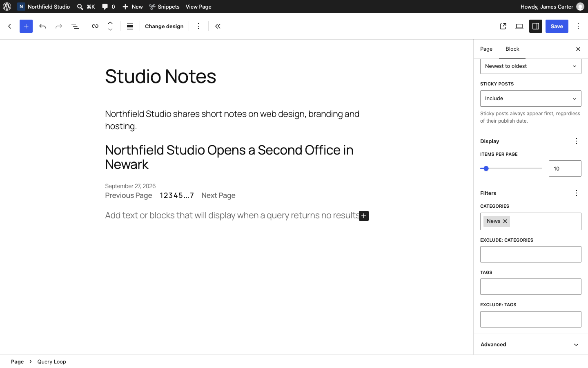
Task: Open the block alignment control
Action: pos(130,26)
